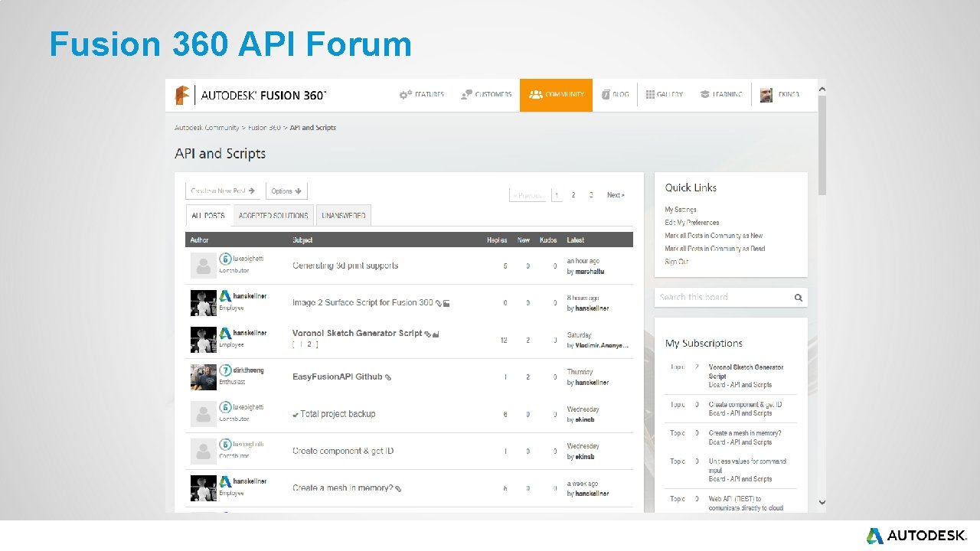Open Generating 3d print supports thread
The image size is (980, 551).
click(345, 266)
